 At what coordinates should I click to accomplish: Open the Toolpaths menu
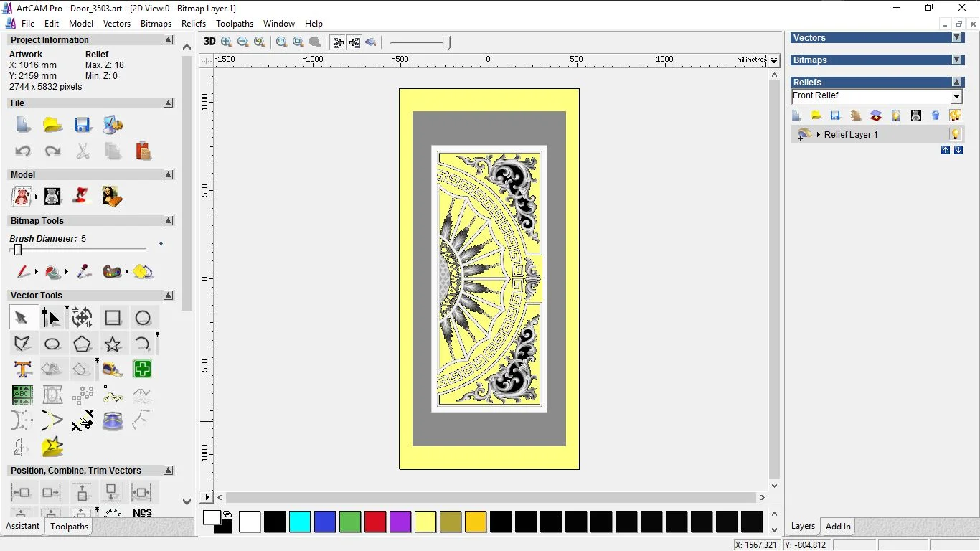pyautogui.click(x=235, y=24)
